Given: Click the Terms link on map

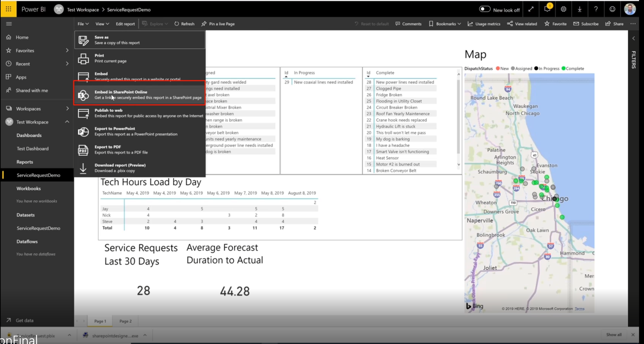Looking at the screenshot, I should pos(580,309).
